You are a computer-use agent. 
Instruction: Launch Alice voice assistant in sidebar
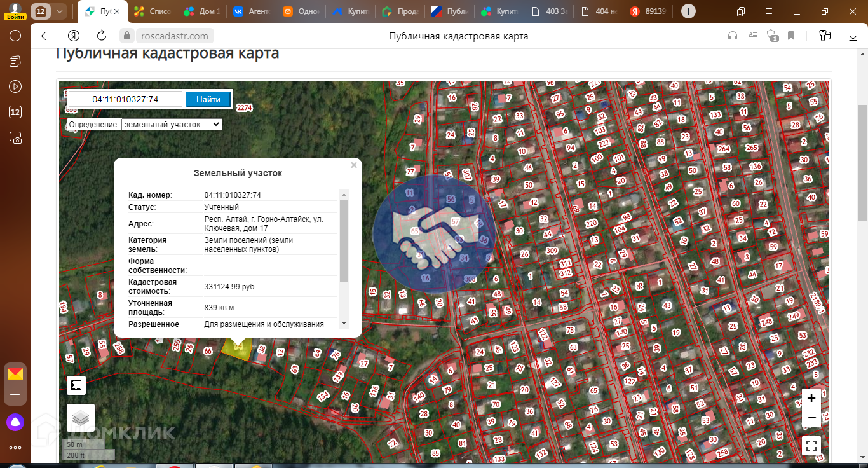tap(15, 421)
